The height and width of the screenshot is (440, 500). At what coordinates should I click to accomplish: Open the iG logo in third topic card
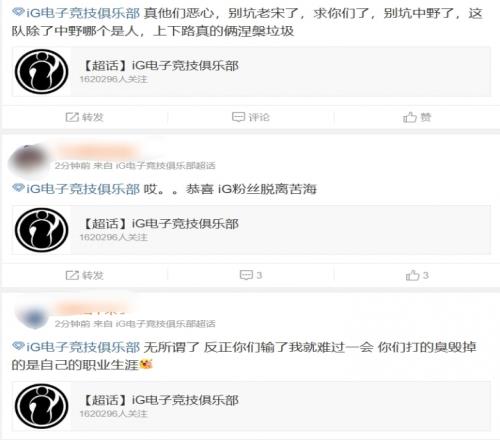[42, 406]
